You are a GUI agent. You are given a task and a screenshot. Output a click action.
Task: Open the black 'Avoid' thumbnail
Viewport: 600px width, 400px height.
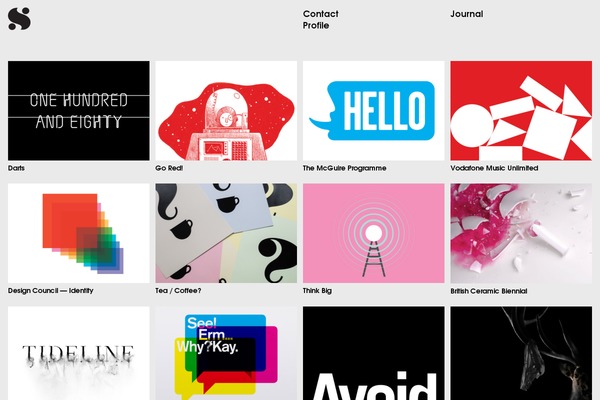(373, 353)
